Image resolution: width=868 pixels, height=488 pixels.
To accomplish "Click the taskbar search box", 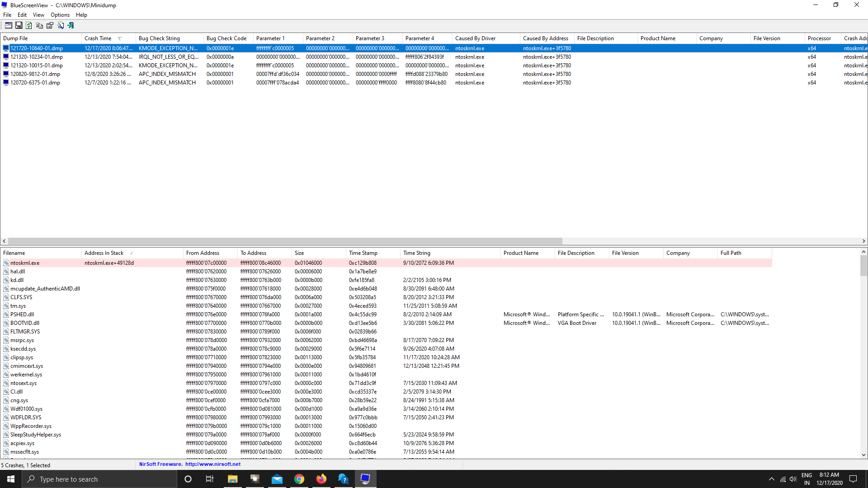I will click(x=99, y=479).
